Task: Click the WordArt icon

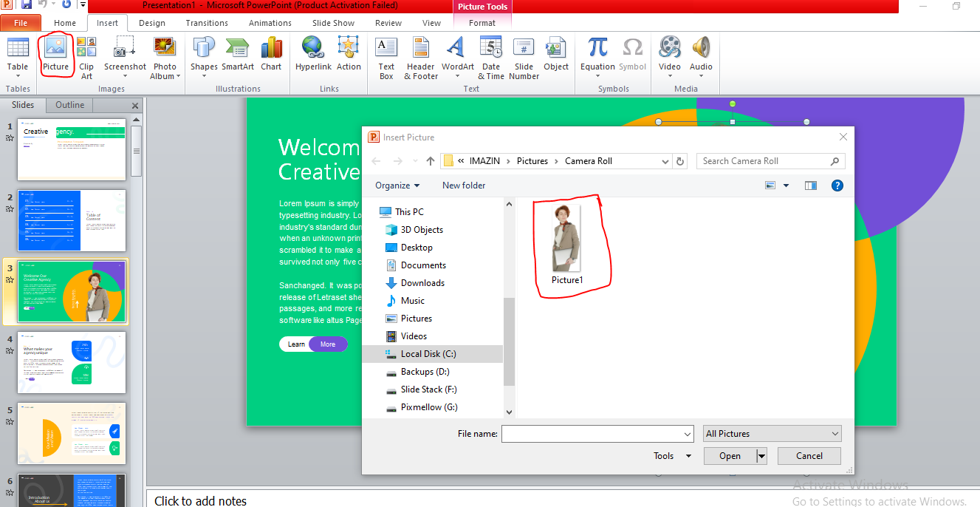Action: [458, 55]
